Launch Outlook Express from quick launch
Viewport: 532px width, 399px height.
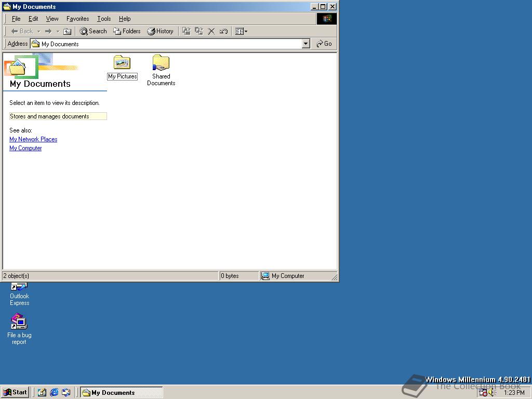pos(66,393)
